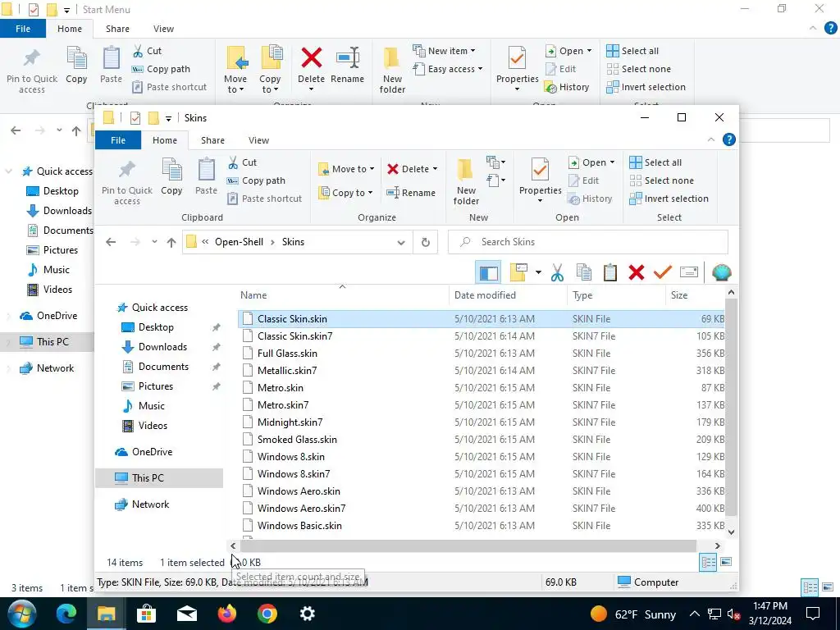
Task: Click Rename in Start Menu window ribbon
Action: tap(347, 64)
